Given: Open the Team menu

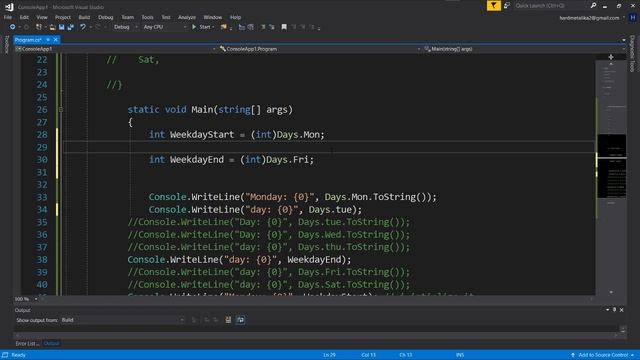Looking at the screenshot, I should (x=127, y=17).
